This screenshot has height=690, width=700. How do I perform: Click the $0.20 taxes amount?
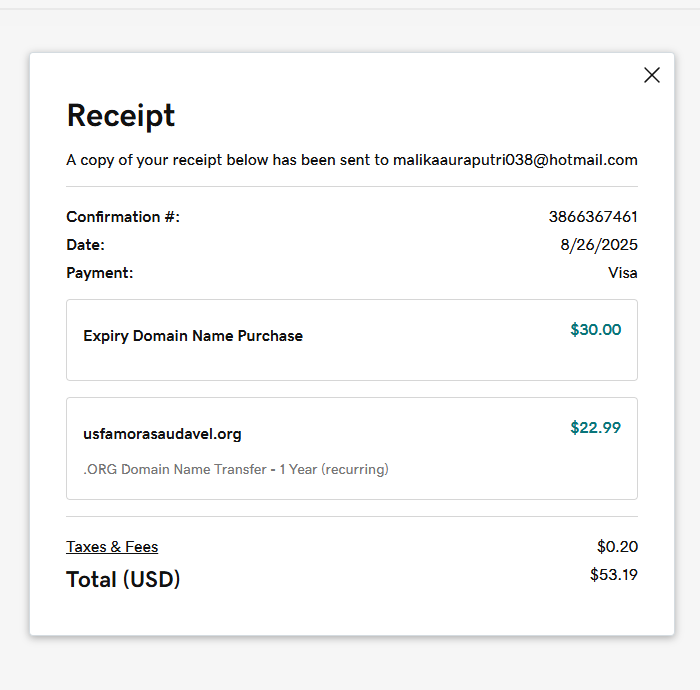[x=617, y=547]
